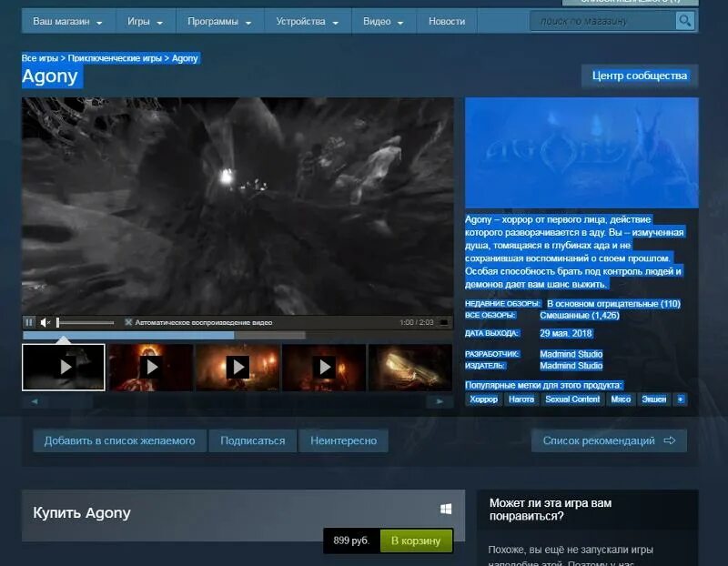Click Добавить в список желаемого

[x=120, y=440]
